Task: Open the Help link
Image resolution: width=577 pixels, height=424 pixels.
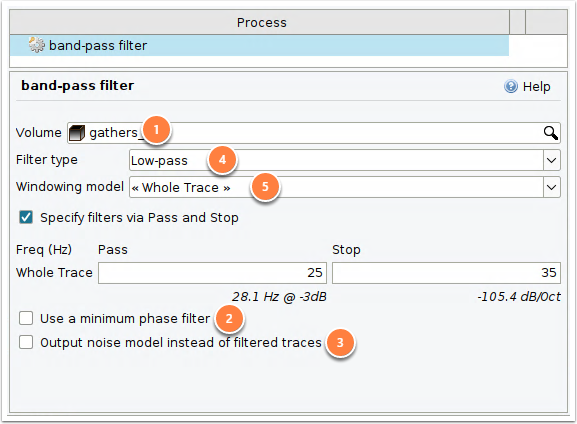Action: [527, 86]
